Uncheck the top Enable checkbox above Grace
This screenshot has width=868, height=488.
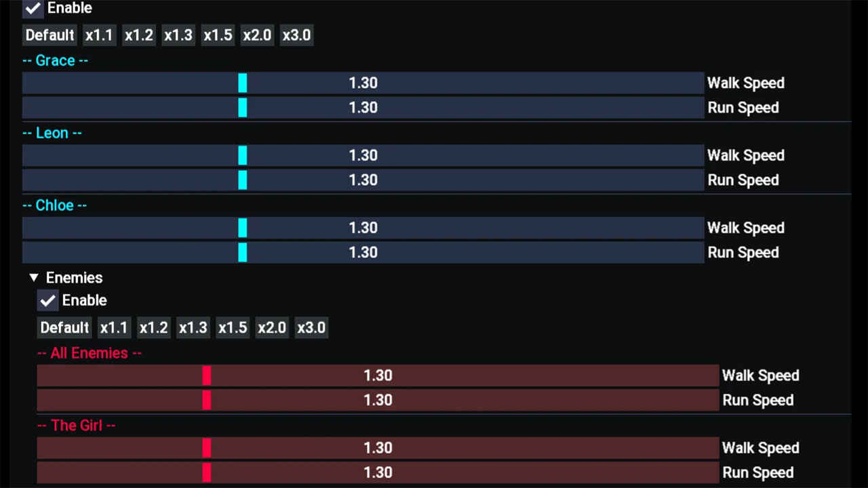pyautogui.click(x=33, y=8)
